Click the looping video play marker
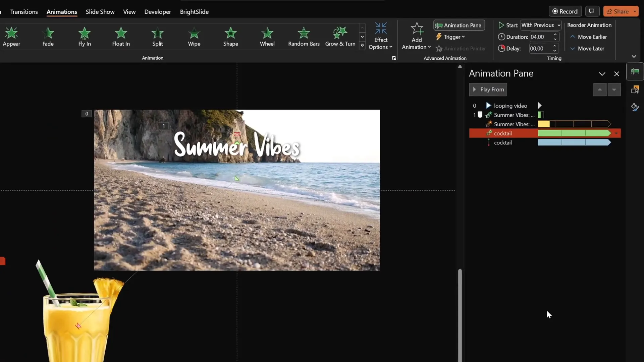 click(x=540, y=106)
